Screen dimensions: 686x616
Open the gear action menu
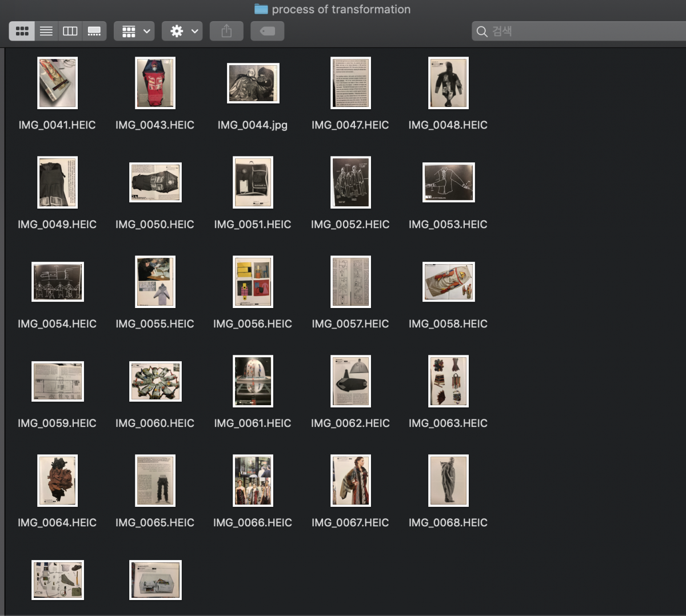182,31
